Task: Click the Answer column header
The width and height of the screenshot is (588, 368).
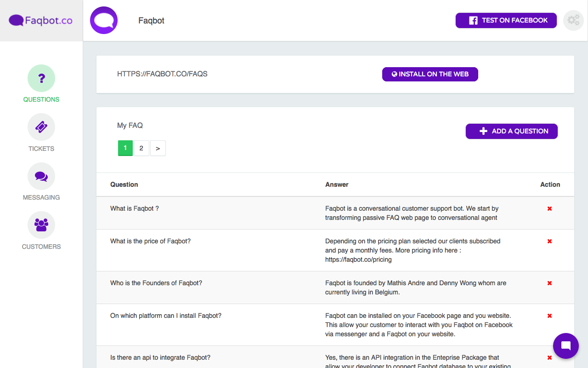Action: tap(337, 184)
